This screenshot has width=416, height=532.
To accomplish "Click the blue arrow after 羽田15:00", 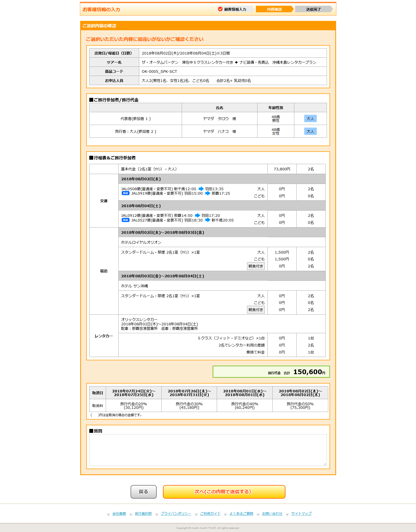I will (x=207, y=193).
